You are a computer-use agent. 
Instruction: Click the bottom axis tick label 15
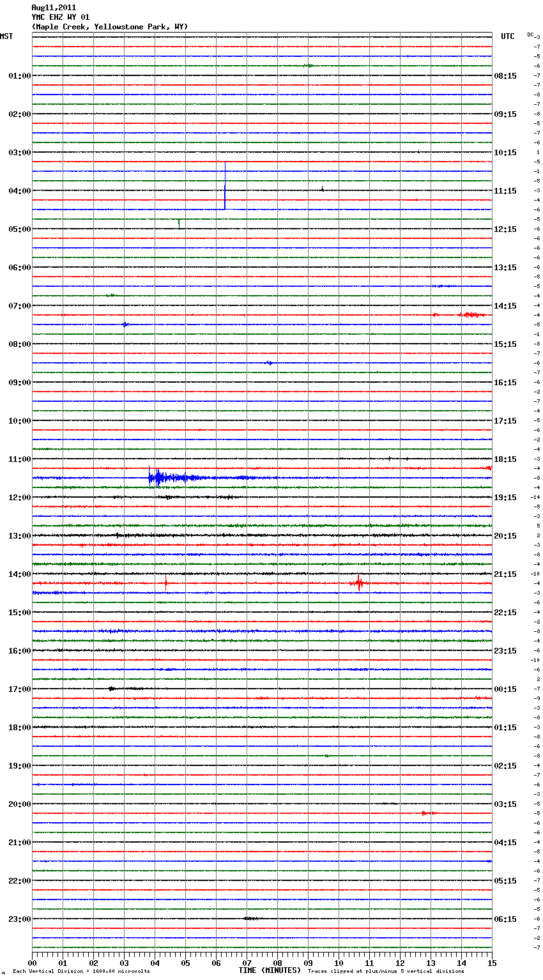(492, 963)
